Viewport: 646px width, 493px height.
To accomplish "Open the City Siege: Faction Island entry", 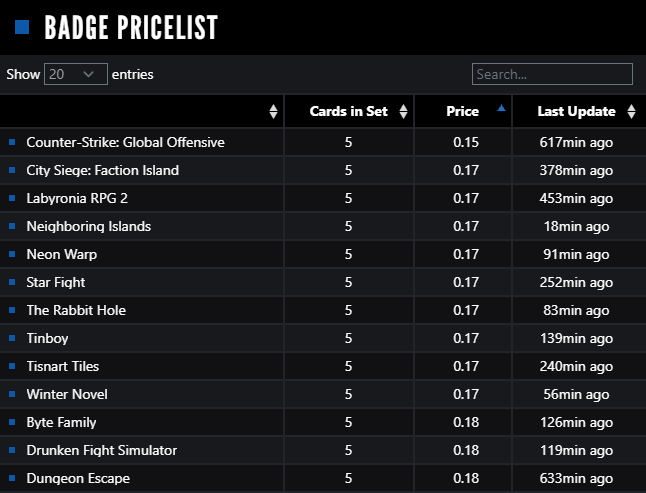I will click(103, 170).
